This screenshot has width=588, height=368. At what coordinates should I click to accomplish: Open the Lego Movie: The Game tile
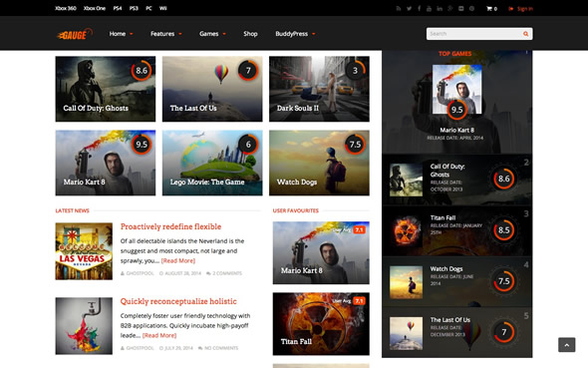212,163
